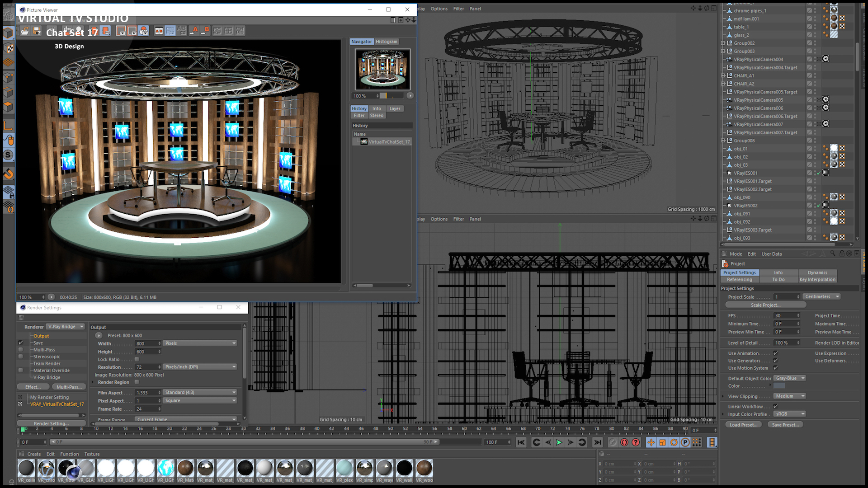The width and height of the screenshot is (868, 488).
Task: Click the red Autokeying record icon
Action: click(x=624, y=442)
